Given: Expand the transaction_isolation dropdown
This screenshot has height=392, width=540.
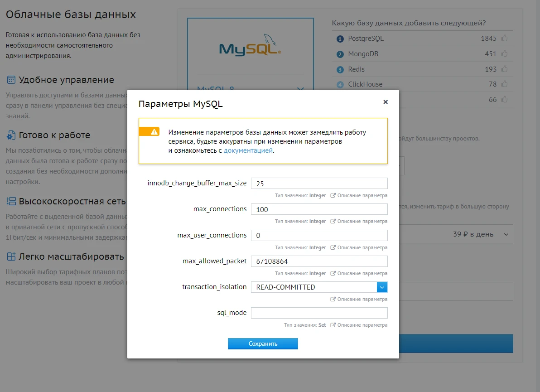Looking at the screenshot, I should [382, 287].
